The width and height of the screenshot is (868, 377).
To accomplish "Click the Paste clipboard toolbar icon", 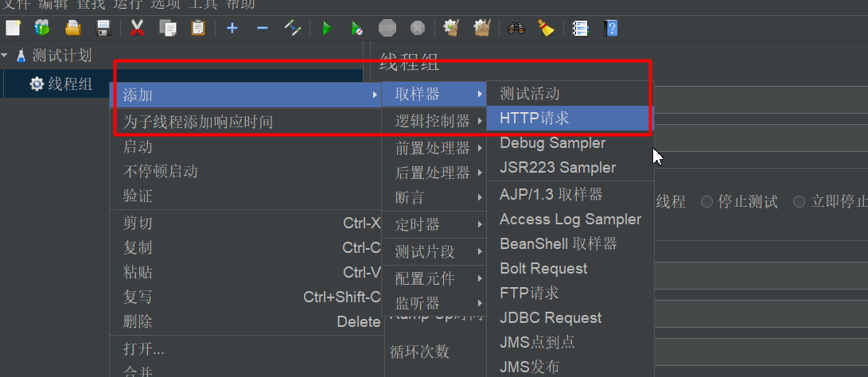I will (198, 29).
